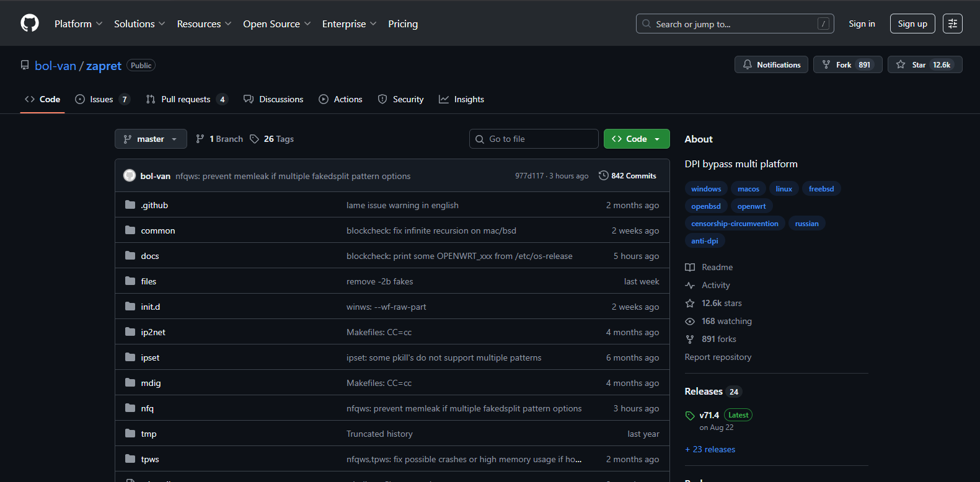
Task: Click the bol-van avatar in commit row
Action: (x=130, y=176)
